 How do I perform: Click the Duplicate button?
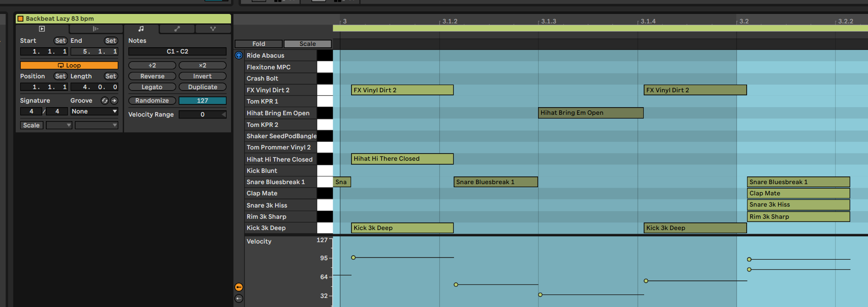coord(202,87)
